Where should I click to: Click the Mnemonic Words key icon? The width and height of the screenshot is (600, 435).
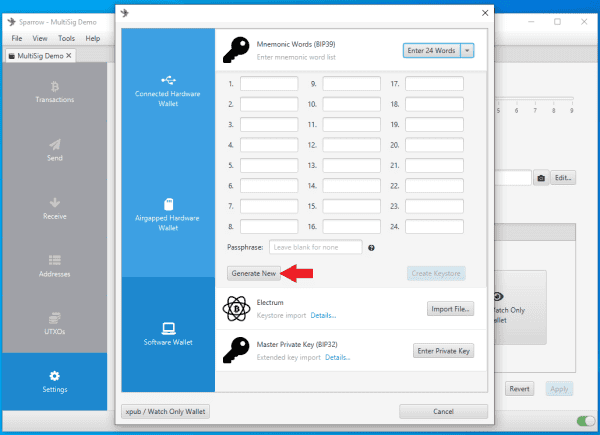pos(236,50)
